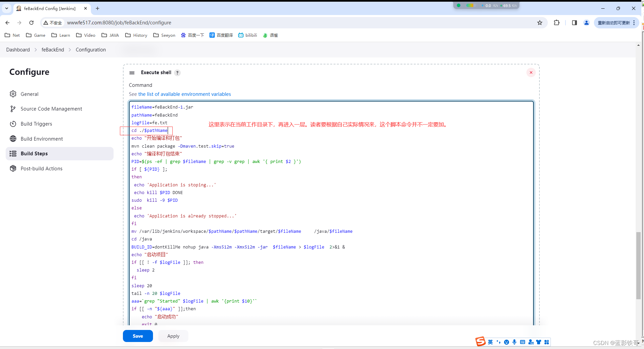Image resolution: width=644 pixels, height=349 pixels.
Task: Close the feBackEnd Config tab
Action: pos(86,8)
